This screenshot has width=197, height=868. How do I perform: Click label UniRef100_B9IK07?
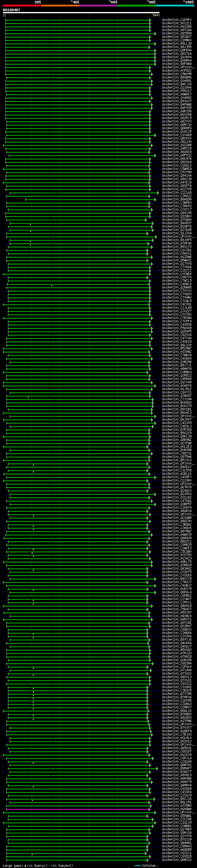pyautogui.click(x=177, y=101)
